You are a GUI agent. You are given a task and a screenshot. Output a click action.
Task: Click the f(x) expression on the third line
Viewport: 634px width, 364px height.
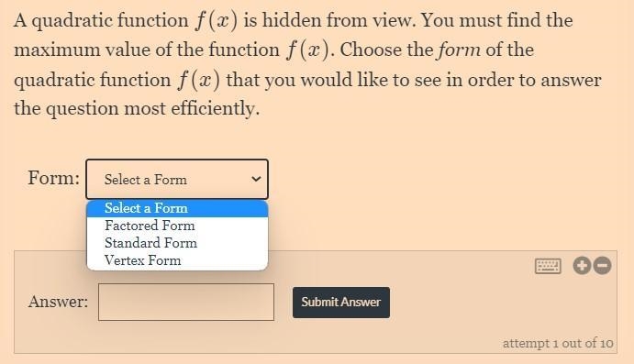pos(198,80)
